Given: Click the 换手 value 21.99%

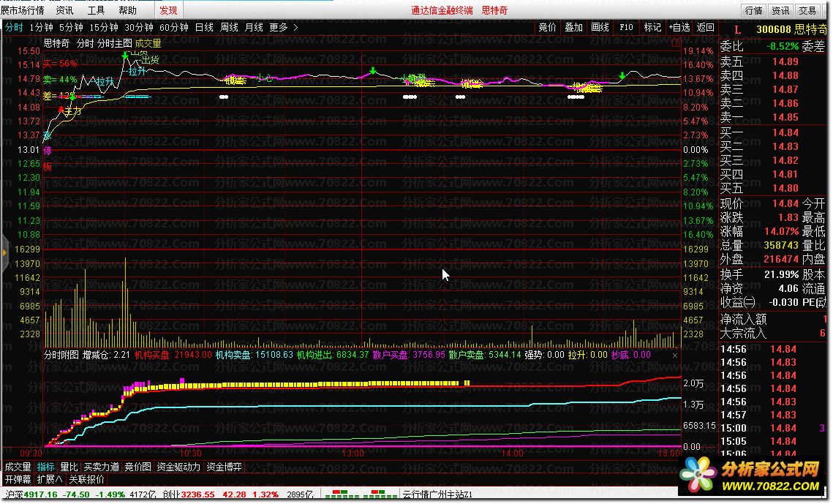Looking at the screenshot, I should 782,275.
